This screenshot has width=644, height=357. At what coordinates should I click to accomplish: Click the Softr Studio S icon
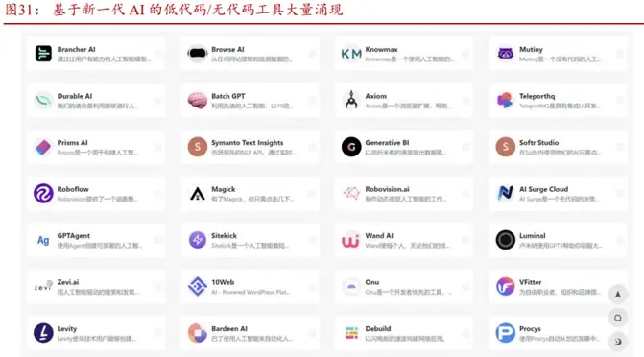[x=505, y=147]
